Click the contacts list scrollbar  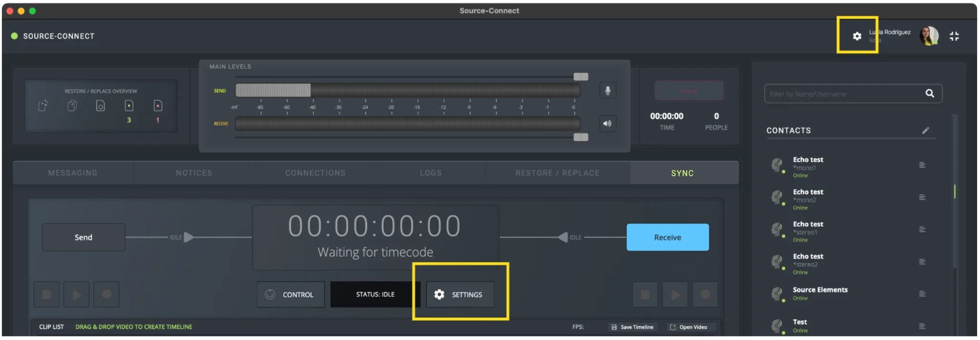[x=955, y=192]
